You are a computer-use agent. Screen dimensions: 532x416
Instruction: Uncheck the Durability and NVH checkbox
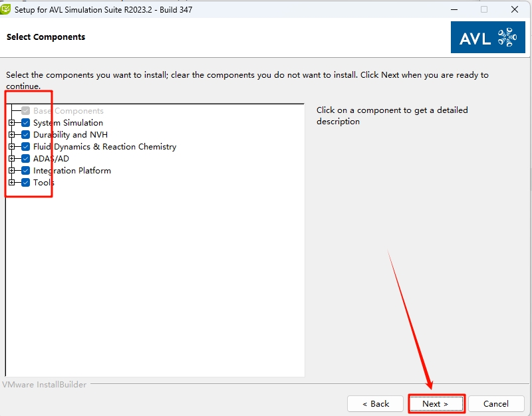26,135
